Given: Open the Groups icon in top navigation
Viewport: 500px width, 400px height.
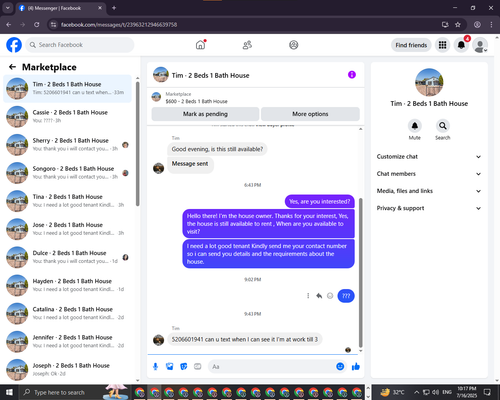Looking at the screenshot, I should coord(294,45).
